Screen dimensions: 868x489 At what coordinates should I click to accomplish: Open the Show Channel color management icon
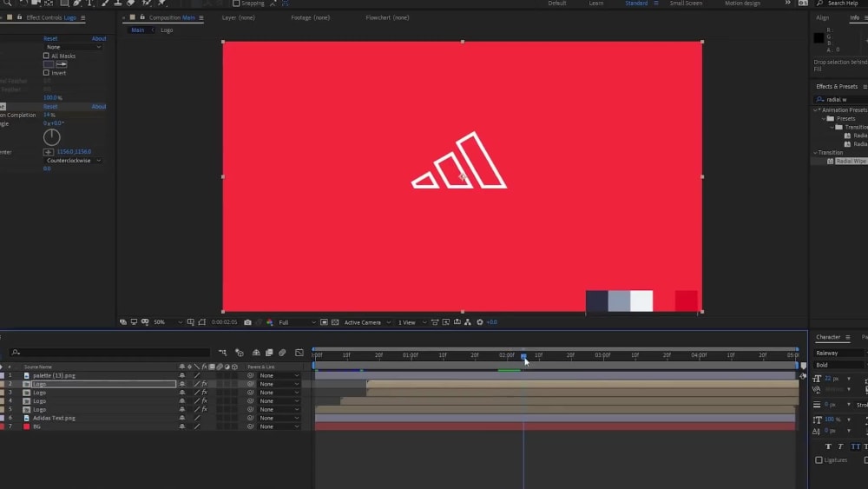270,322
